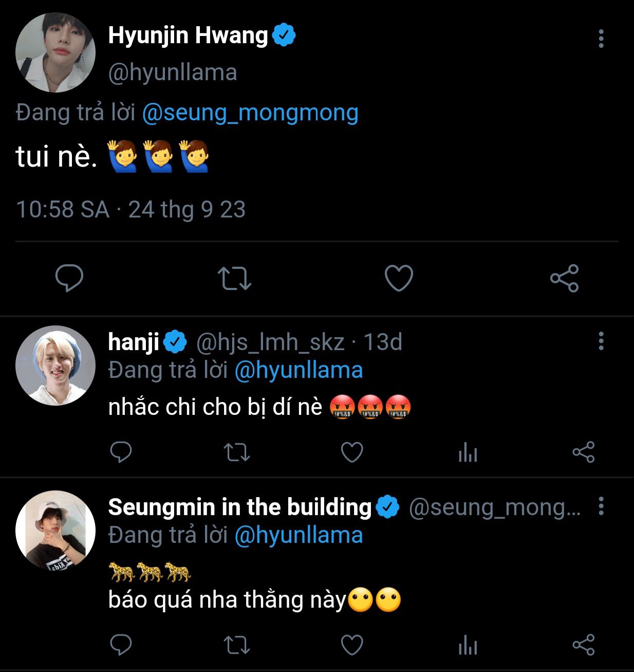Reply to Hyunjin Hwang's main tweet
This screenshot has width=634, height=672.
click(69, 278)
